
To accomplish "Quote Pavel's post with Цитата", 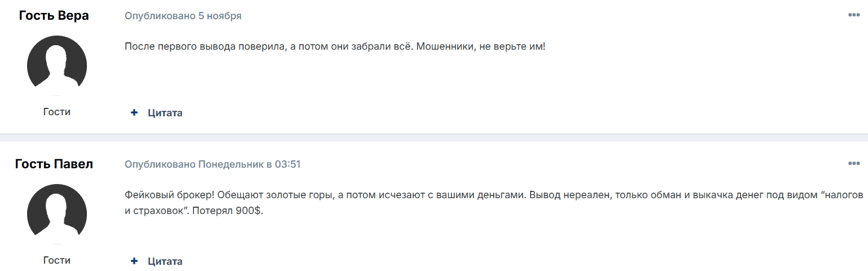I will 165,261.
